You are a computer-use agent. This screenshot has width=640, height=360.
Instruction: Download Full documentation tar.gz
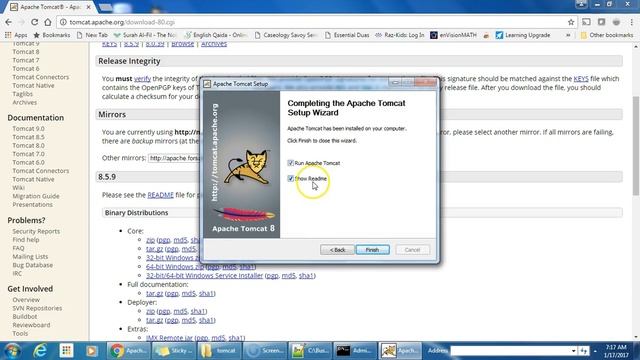pos(154,293)
